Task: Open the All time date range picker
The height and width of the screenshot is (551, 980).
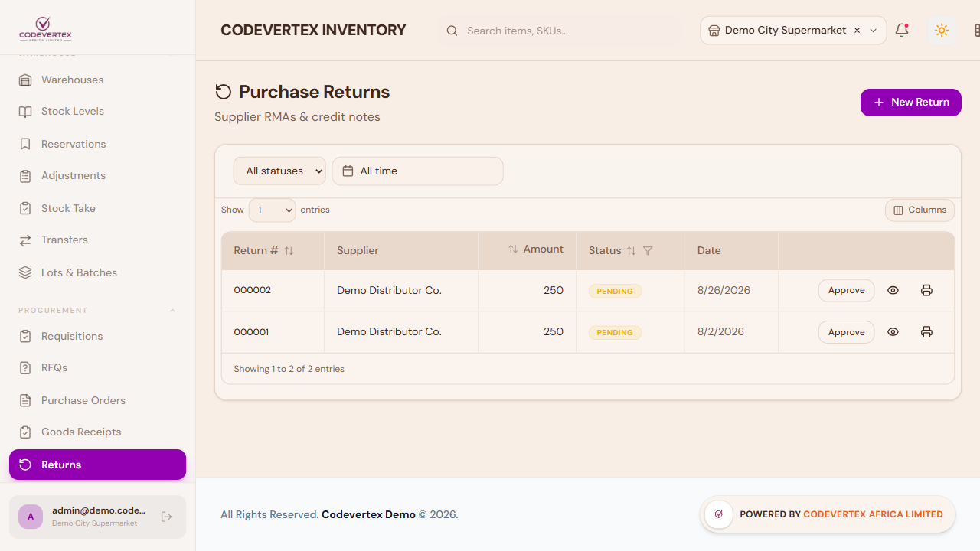Action: coord(417,171)
